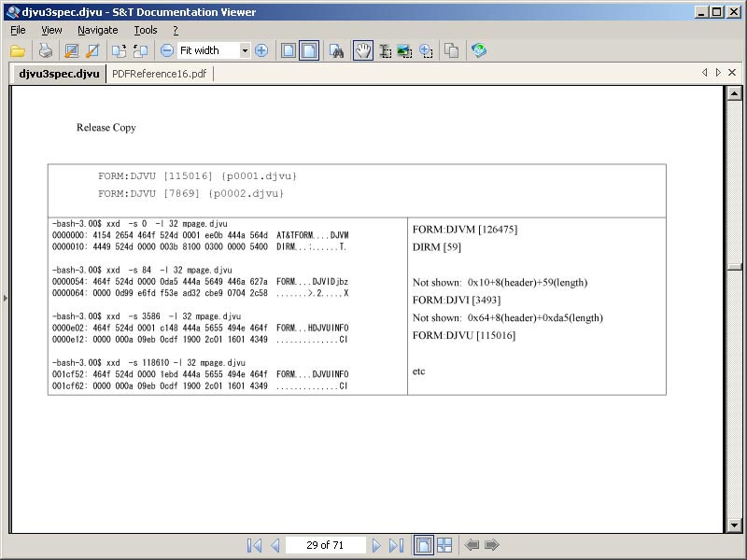Click the Copy icon
Screen dimensions: 747x560
pos(451,50)
